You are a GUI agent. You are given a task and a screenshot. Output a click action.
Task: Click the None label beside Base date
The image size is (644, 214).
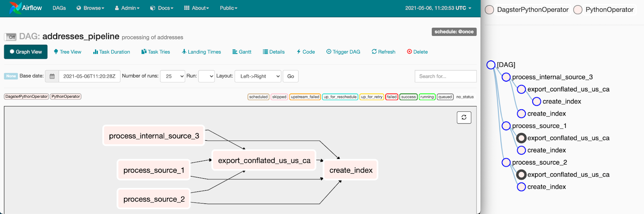point(11,76)
